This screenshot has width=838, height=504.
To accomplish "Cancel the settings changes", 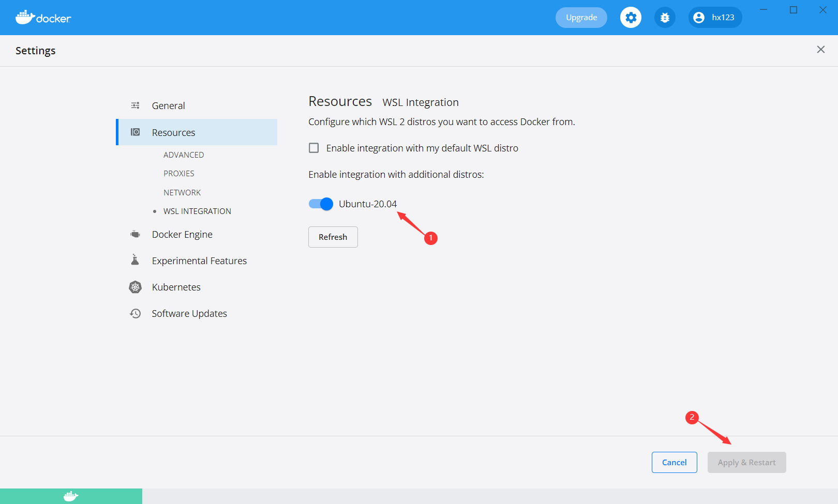I will (674, 462).
